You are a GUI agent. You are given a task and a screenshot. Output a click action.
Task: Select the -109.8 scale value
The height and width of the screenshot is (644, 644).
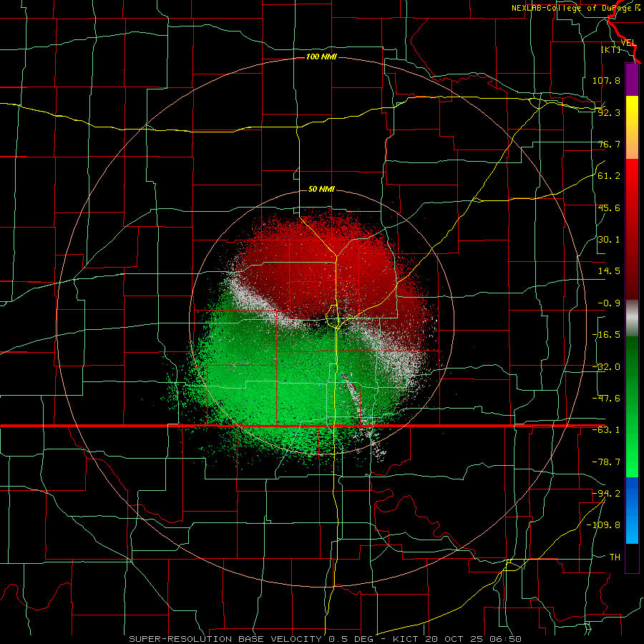[603, 525]
